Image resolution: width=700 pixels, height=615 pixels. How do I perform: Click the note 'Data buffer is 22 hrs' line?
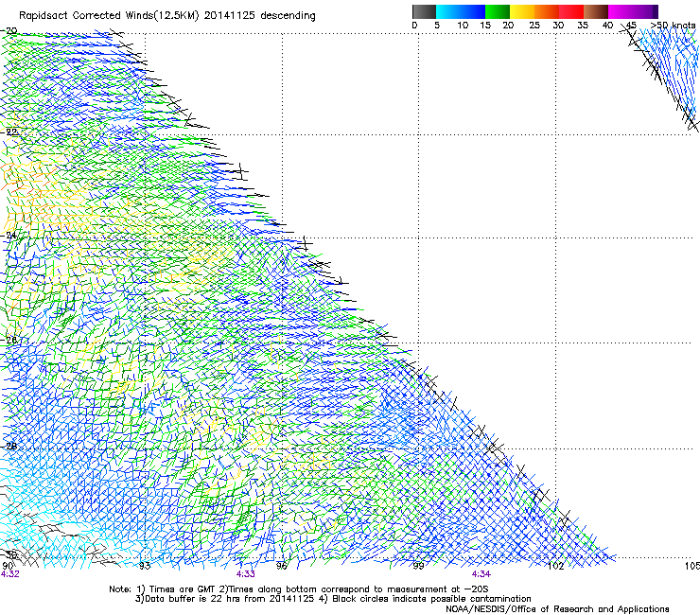click(333, 599)
